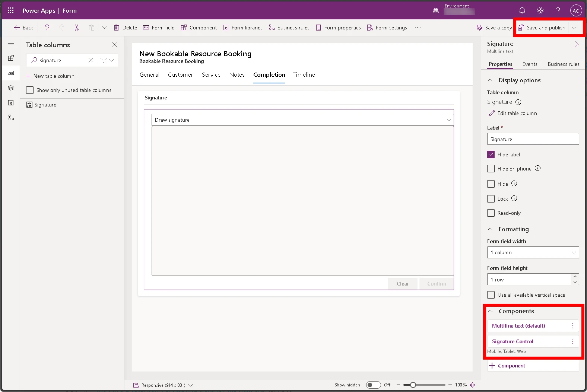Open Table columns pane in left rail

tap(11, 73)
